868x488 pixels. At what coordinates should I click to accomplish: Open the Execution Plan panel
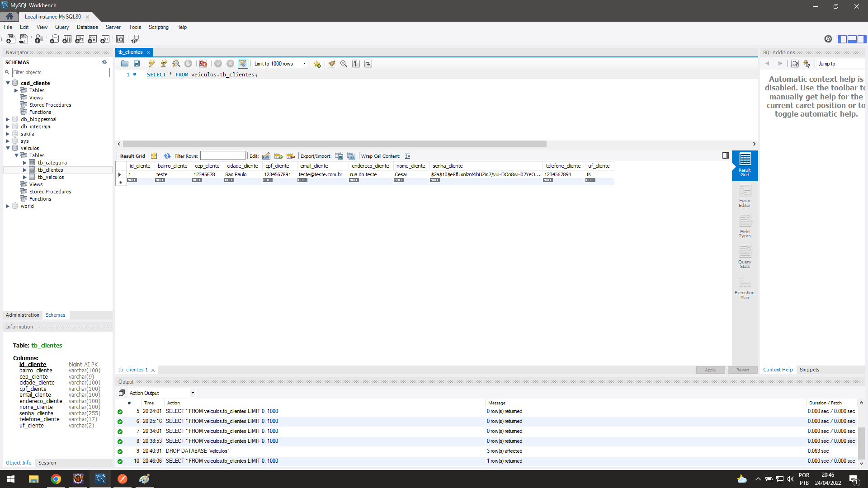[744, 286]
